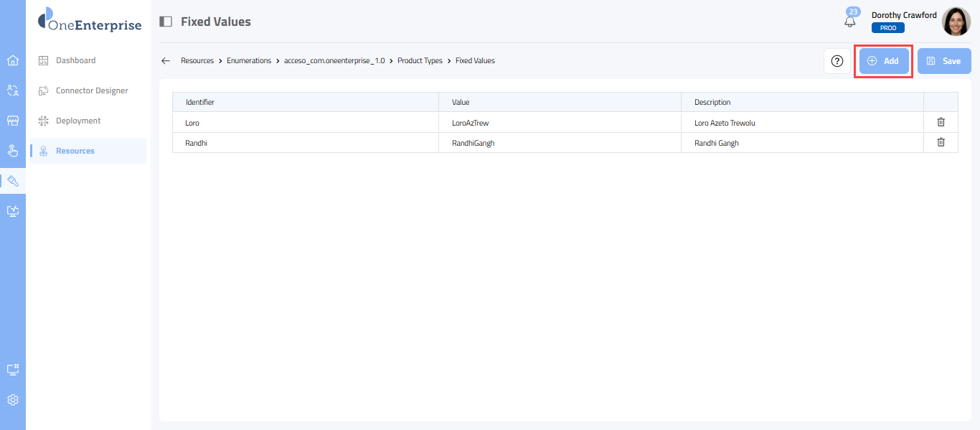The image size is (980, 430).
Task: Go back using the left arrow
Action: click(x=166, y=61)
